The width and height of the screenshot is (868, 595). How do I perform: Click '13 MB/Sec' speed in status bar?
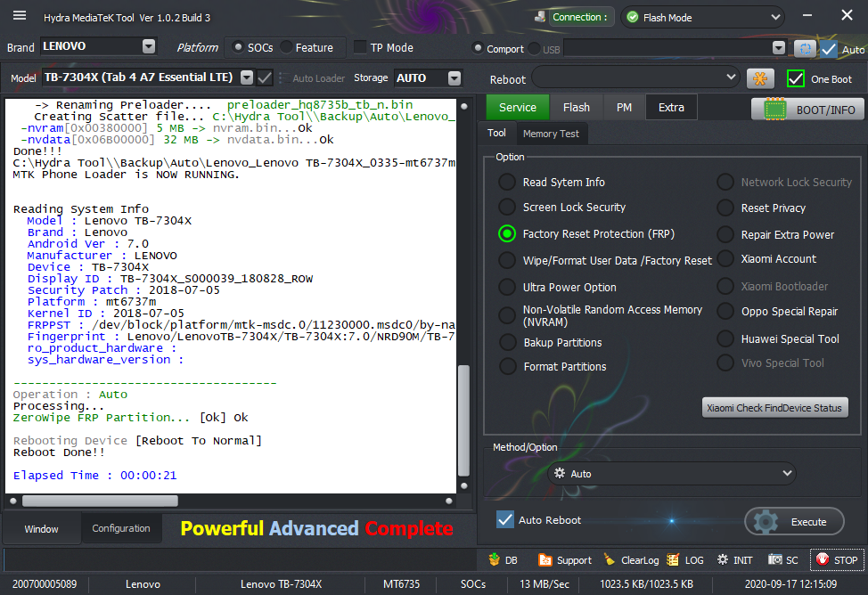(545, 584)
